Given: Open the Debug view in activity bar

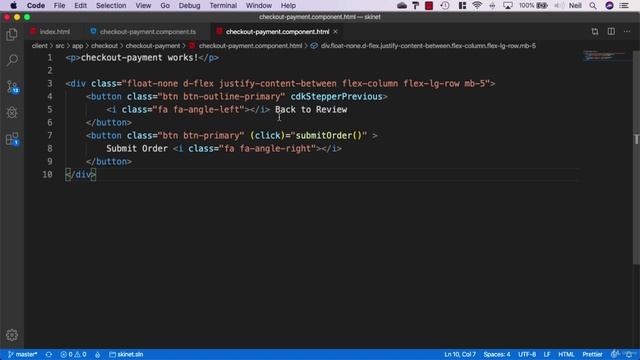Looking at the screenshot, I should (x=12, y=113).
